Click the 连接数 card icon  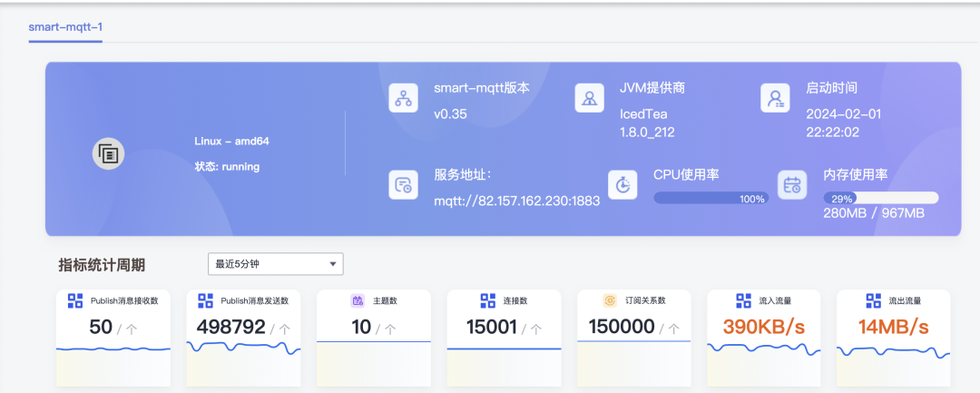(488, 300)
